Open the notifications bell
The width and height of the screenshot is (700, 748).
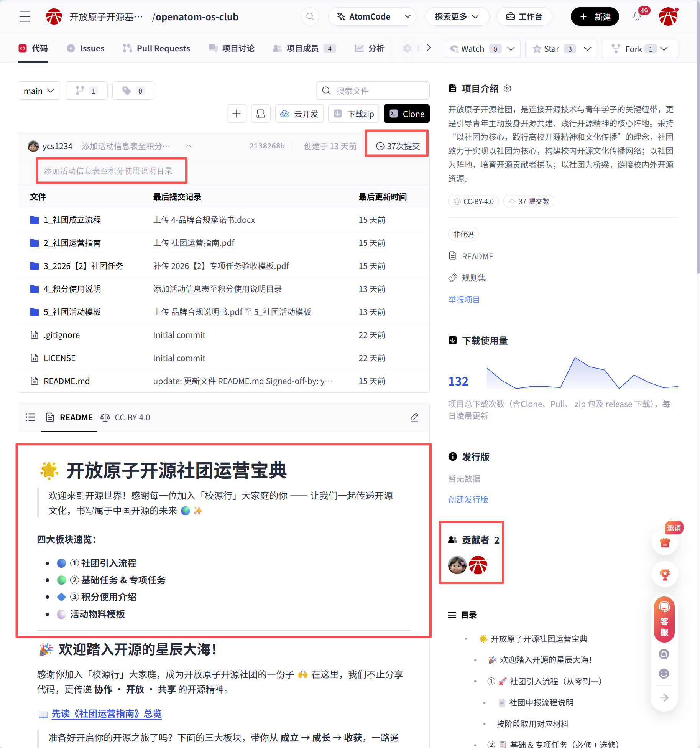[637, 16]
